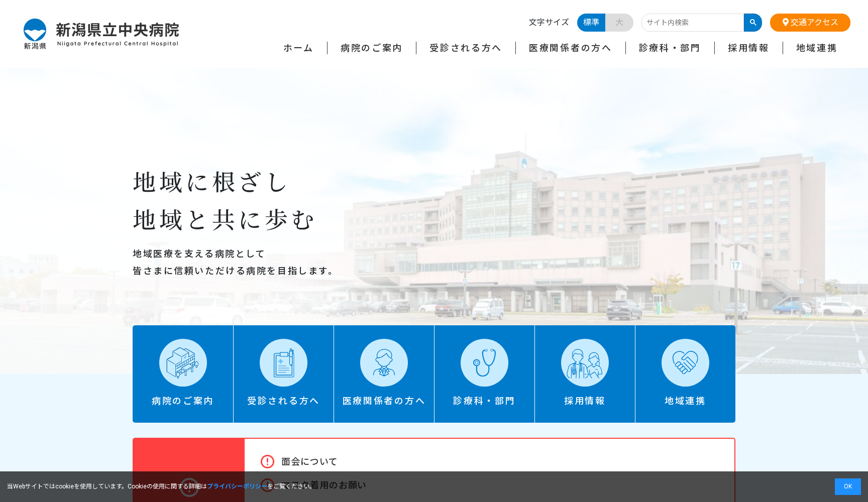Switch font size to 大
The image size is (868, 502).
pos(619,23)
